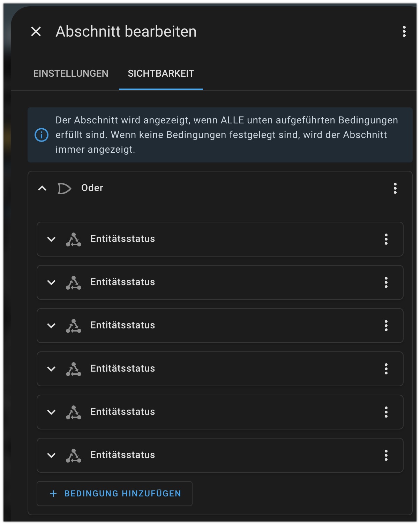The image size is (420, 525).
Task: Open the sixth Entitätsstatus three-dot menu
Action: (386, 455)
